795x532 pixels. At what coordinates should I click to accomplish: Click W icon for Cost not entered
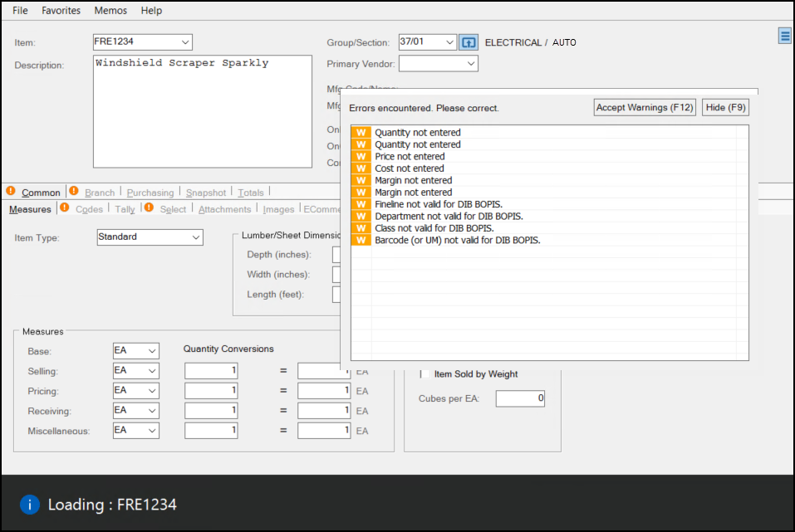(x=361, y=168)
